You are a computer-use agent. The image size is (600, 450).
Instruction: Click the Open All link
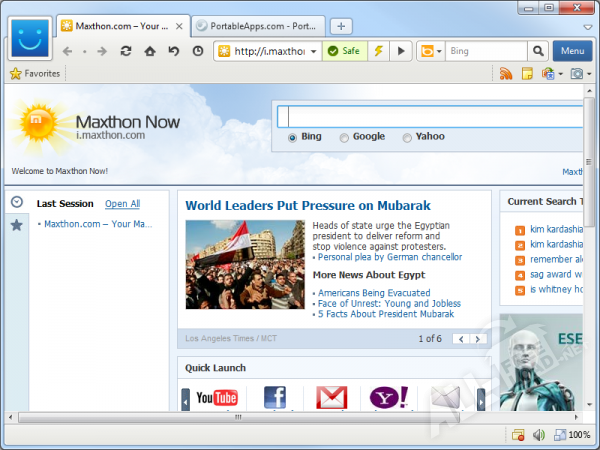coord(122,204)
